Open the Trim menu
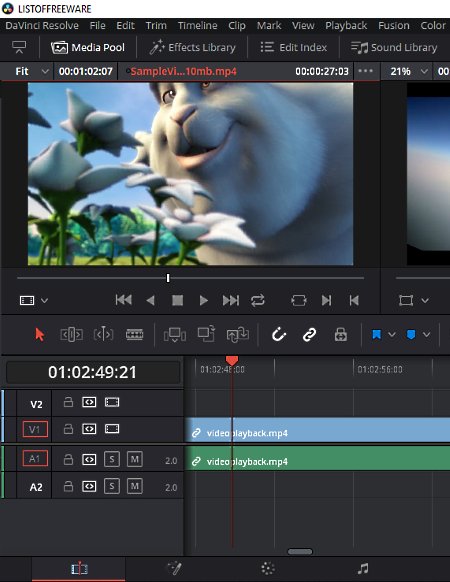Screen dimensions: 450x582 tap(156, 26)
